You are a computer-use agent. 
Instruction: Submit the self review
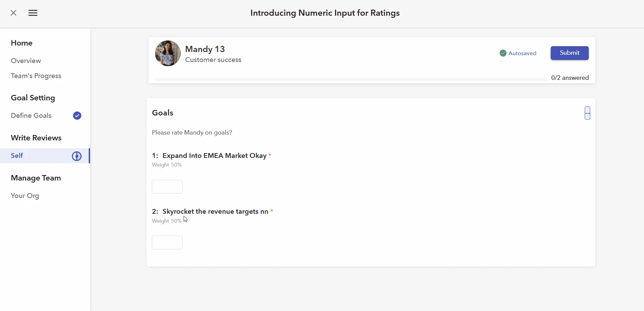point(570,53)
